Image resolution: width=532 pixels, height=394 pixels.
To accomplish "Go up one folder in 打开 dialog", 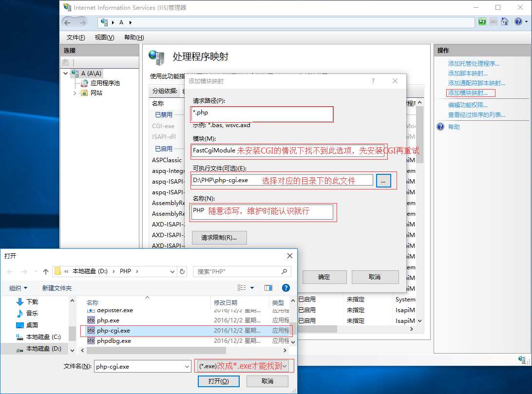I will pos(46,272).
